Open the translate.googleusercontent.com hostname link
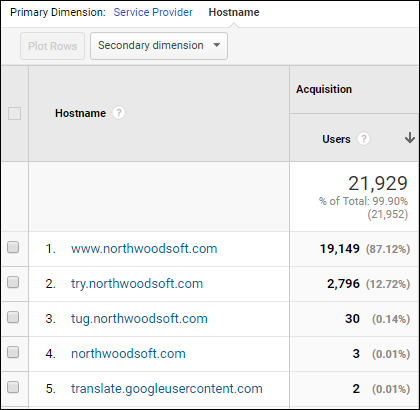 coord(167,389)
